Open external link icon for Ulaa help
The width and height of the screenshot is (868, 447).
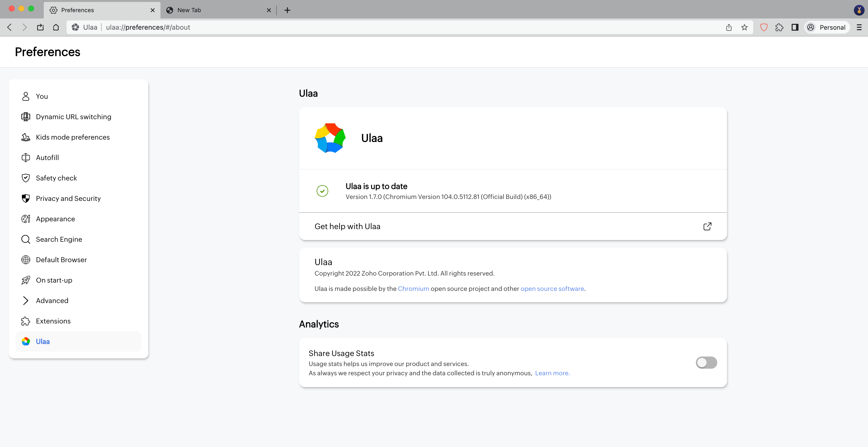pyautogui.click(x=707, y=226)
